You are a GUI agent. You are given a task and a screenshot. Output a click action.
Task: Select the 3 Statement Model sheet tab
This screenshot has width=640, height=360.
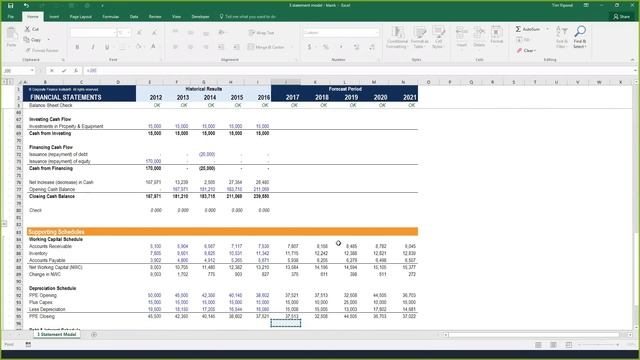[56, 334]
